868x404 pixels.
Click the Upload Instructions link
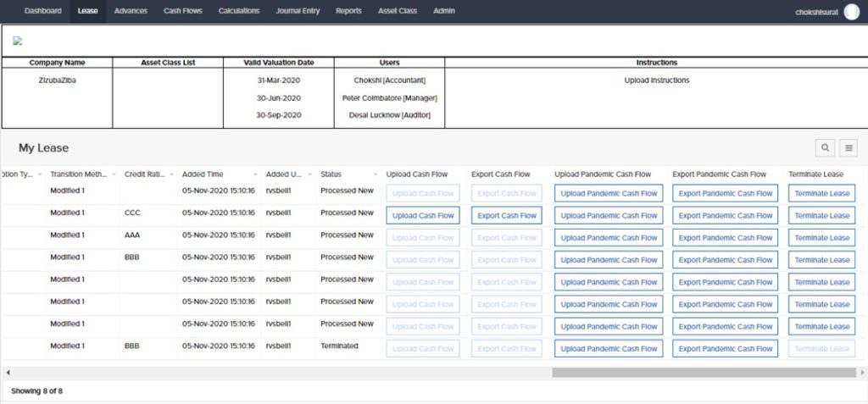click(x=656, y=80)
